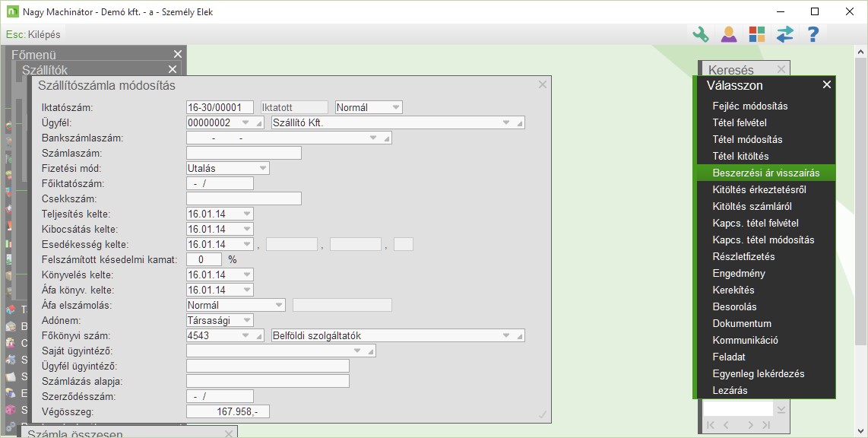Image resolution: width=868 pixels, height=438 pixels.
Task: Select Kapcs. tétel módosítás
Action: click(x=765, y=240)
